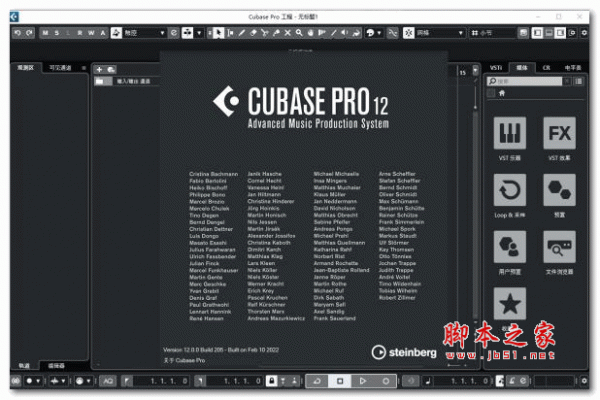Click the Redo arrow in the toolbar
The width and height of the screenshot is (600, 400).
pyautogui.click(x=29, y=33)
